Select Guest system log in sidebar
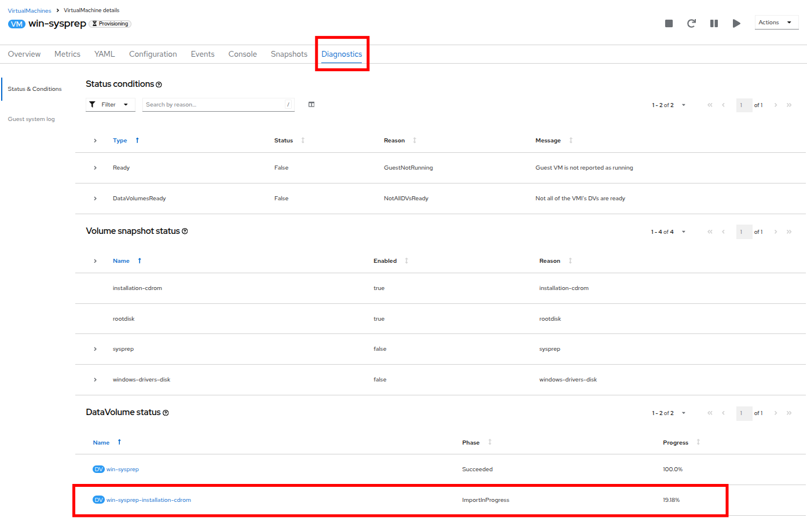This screenshot has width=807, height=532. coord(31,119)
